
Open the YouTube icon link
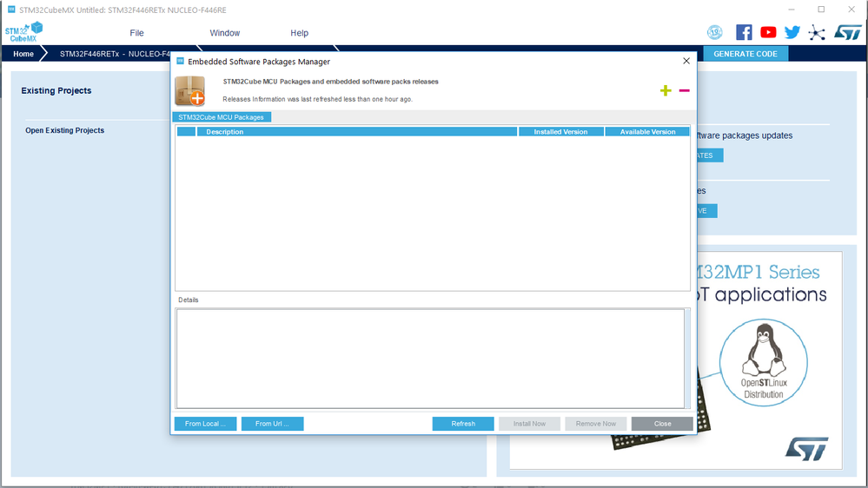click(768, 32)
